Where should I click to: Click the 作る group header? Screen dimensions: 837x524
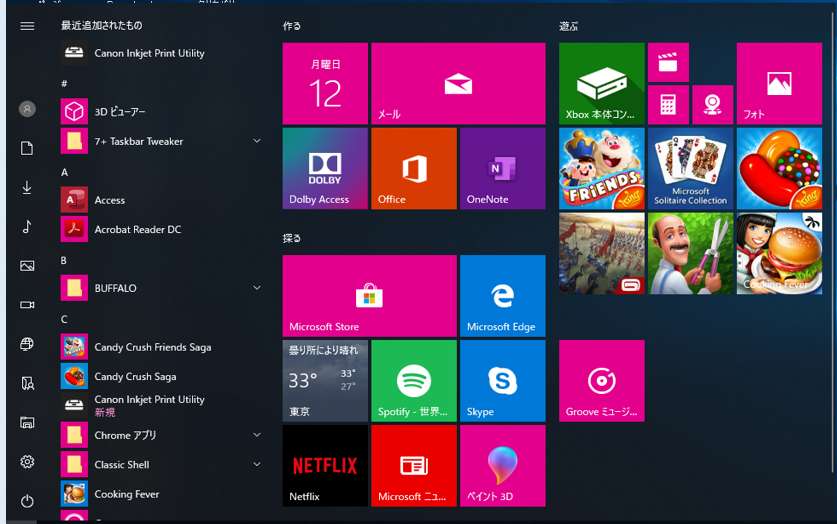(292, 26)
